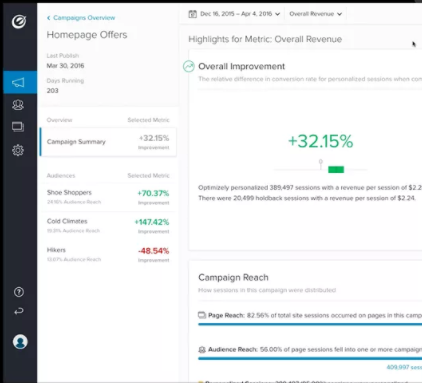Select the Cold Climates audience
422x383 pixels.
(x=108, y=226)
